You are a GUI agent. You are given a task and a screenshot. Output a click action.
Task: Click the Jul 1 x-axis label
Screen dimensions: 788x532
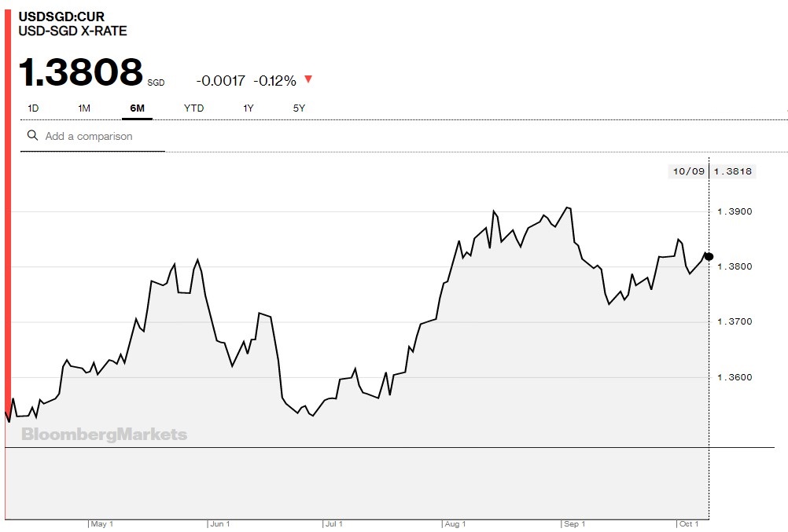tap(334, 524)
